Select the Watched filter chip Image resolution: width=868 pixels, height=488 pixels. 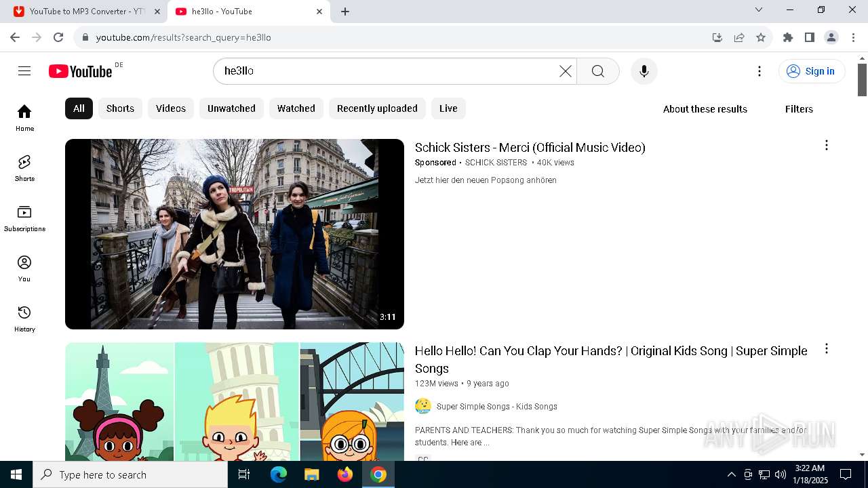coord(296,108)
